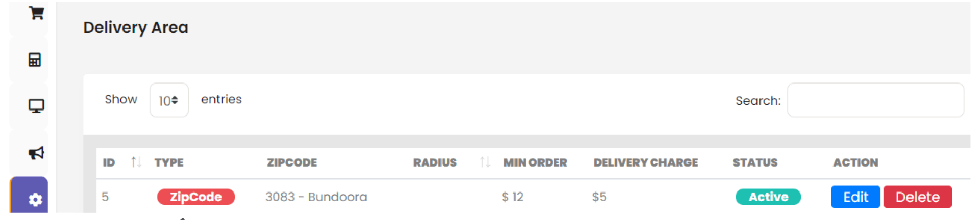This screenshot has height=220, width=980.
Task: Select the 3083 - Bundoora zipcode cell
Action: [316, 197]
